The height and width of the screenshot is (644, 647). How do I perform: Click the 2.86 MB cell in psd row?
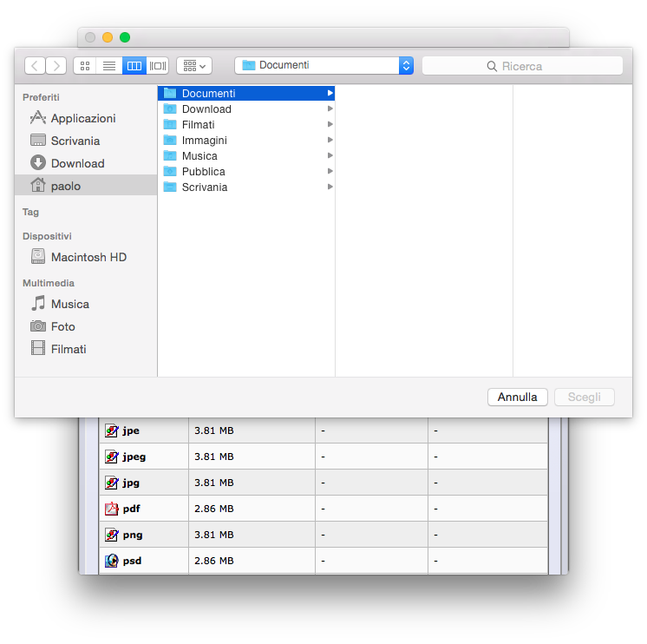pyautogui.click(x=252, y=561)
